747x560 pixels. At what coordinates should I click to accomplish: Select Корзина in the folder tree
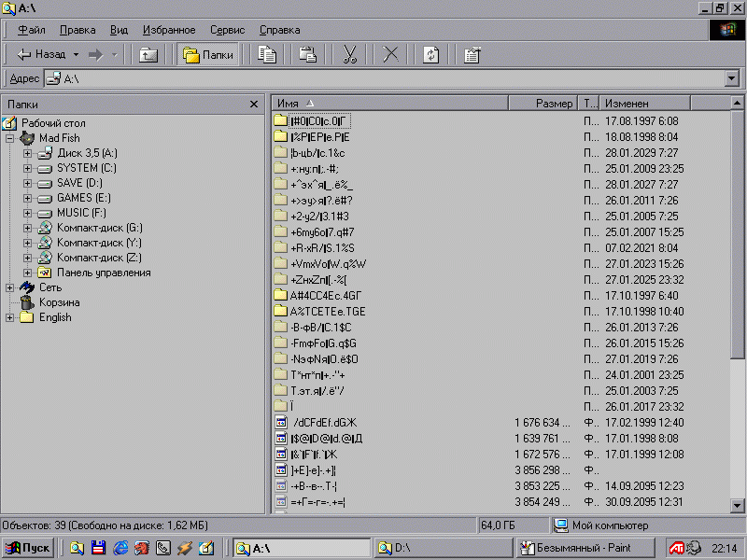[x=59, y=302]
